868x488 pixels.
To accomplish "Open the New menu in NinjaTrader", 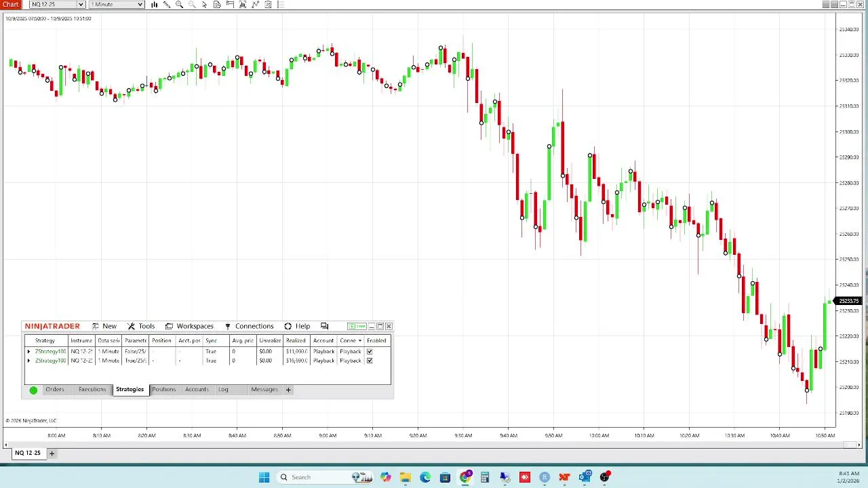I will pyautogui.click(x=104, y=326).
